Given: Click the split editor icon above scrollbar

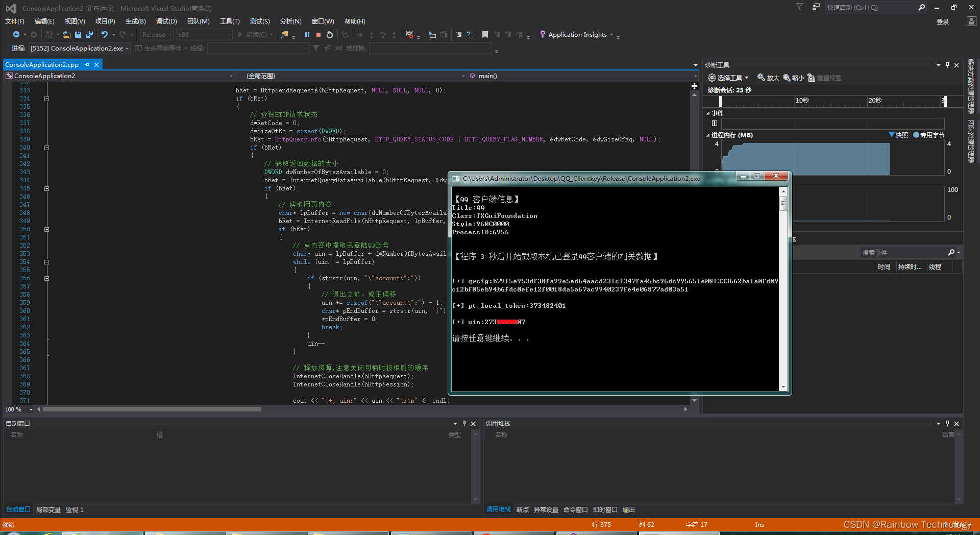Looking at the screenshot, I should 694,86.
